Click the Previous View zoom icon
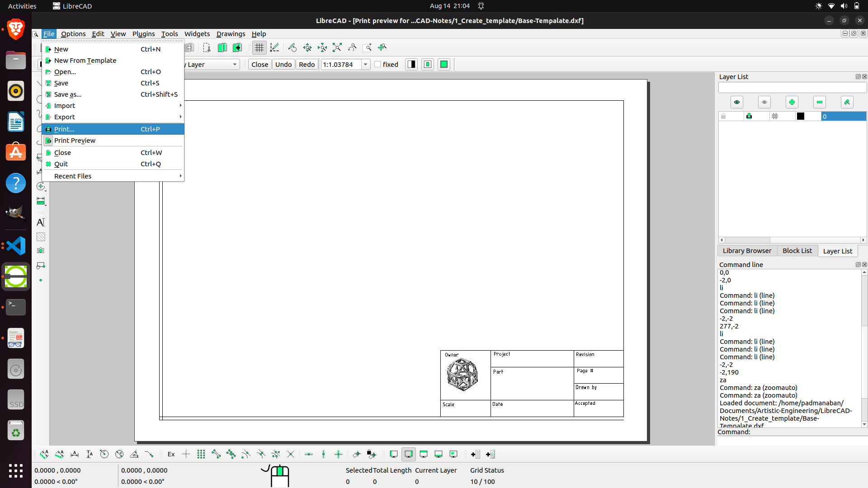The width and height of the screenshot is (868, 488). pyautogui.click(x=352, y=47)
